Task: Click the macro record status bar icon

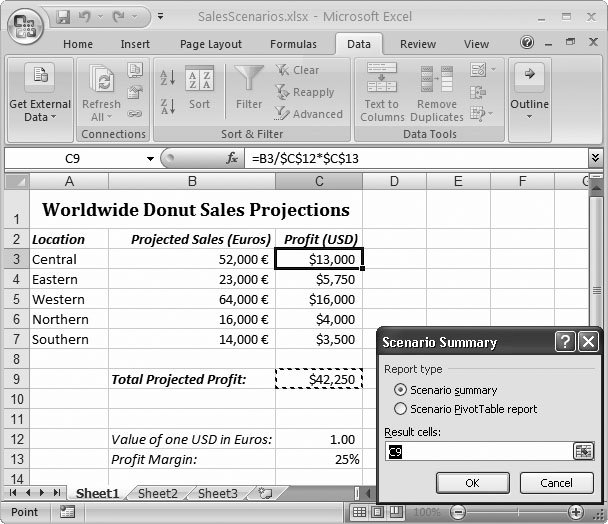Action: tap(67, 512)
